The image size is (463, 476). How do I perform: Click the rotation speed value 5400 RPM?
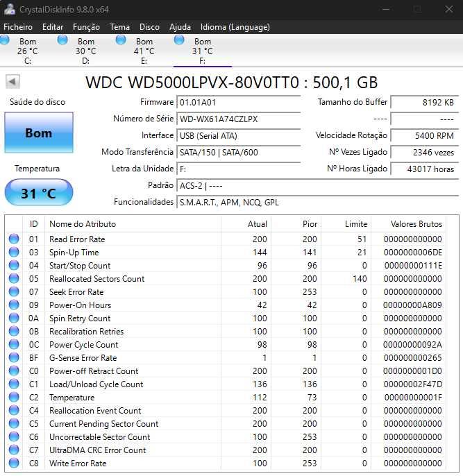[424, 136]
